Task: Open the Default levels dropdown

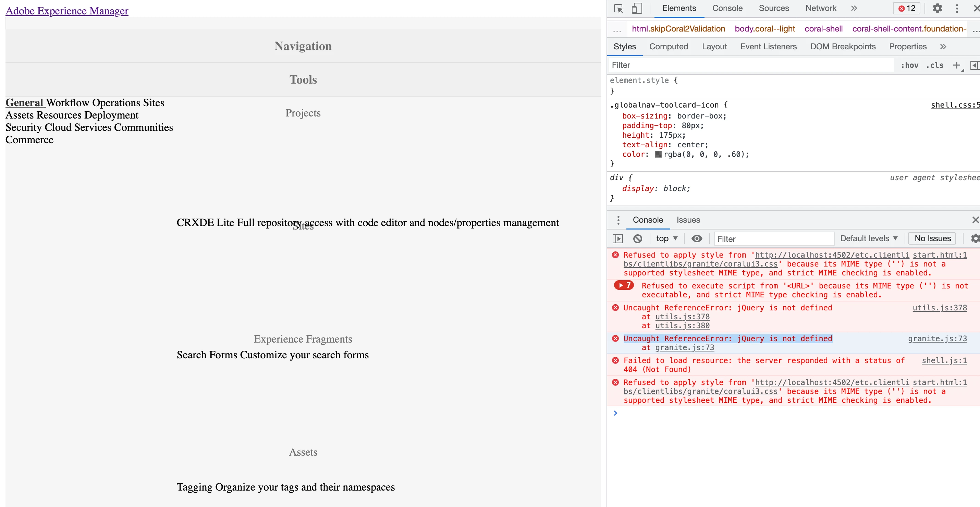Action: 869,238
